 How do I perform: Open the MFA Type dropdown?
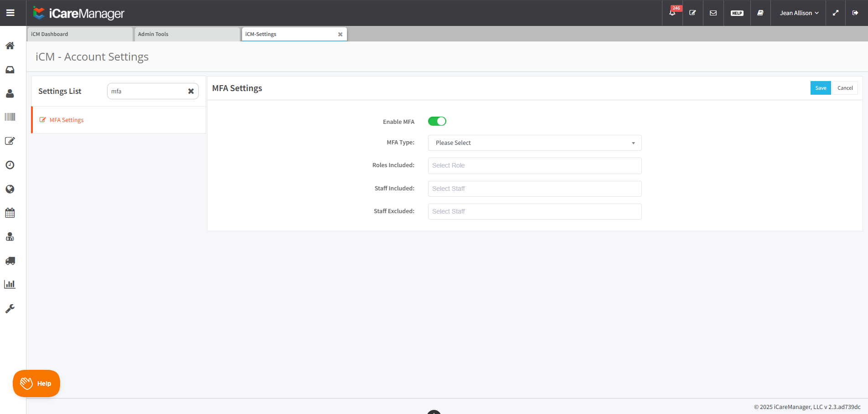point(535,143)
